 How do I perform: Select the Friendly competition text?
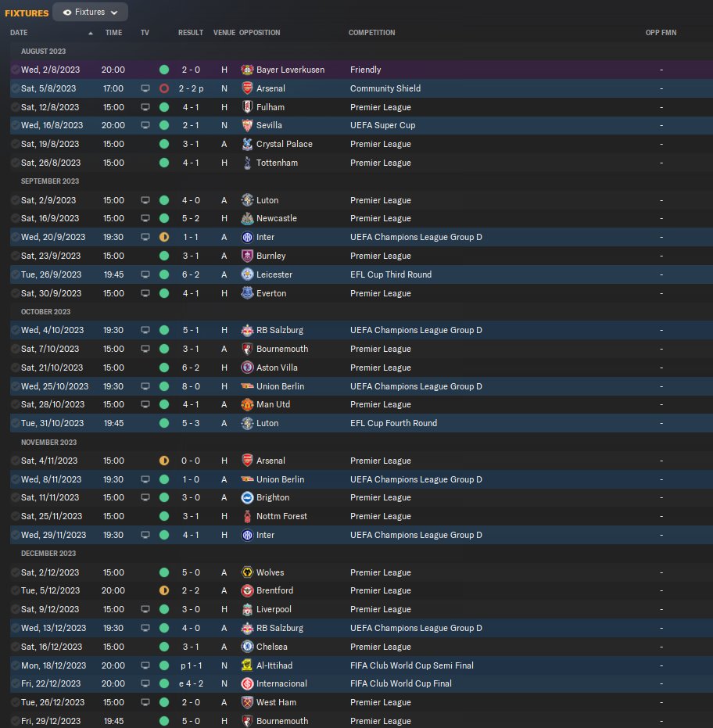[x=365, y=70]
